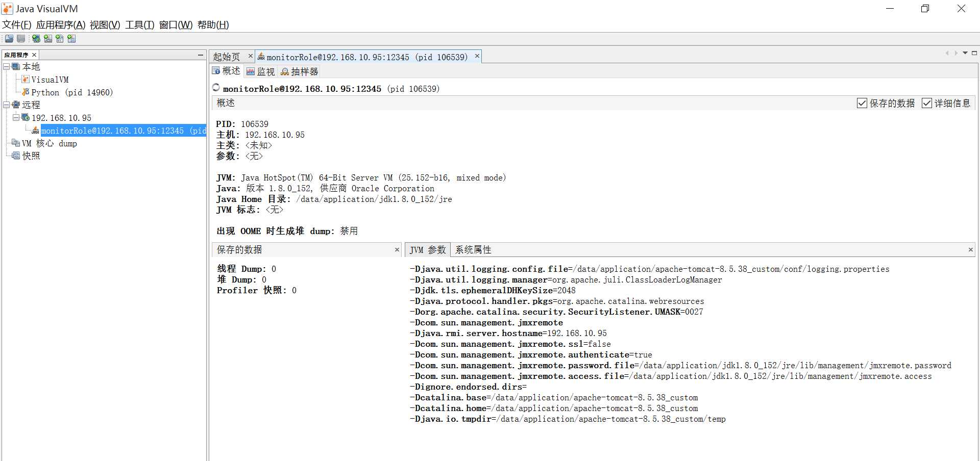Switch to the 监视 tab
Viewport: 980px width, 461px height.
[261, 71]
